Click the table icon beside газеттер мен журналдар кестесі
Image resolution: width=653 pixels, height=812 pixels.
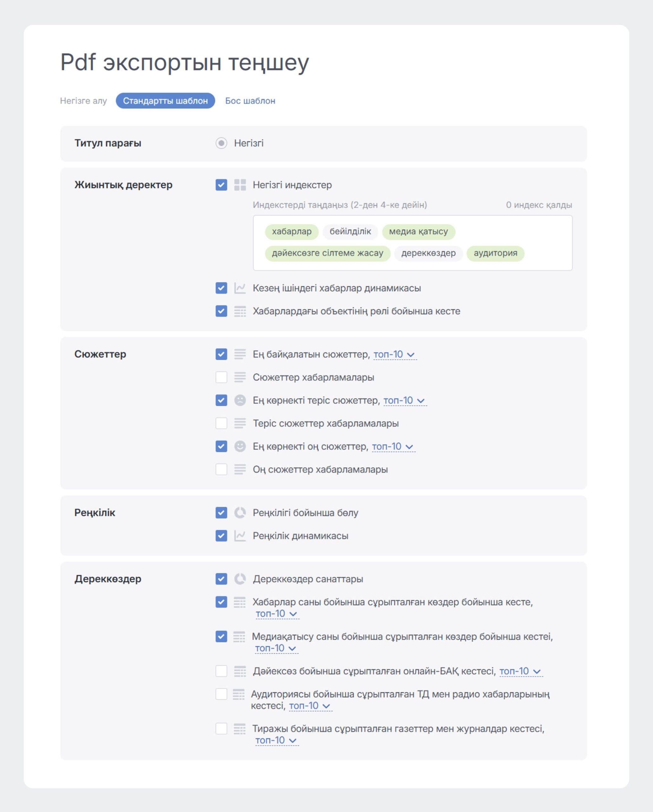240,729
